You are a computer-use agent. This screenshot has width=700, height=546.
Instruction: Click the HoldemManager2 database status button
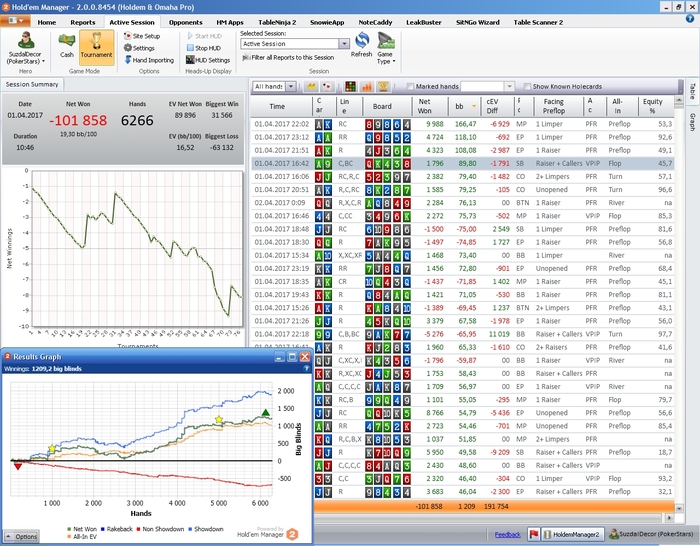(x=572, y=534)
